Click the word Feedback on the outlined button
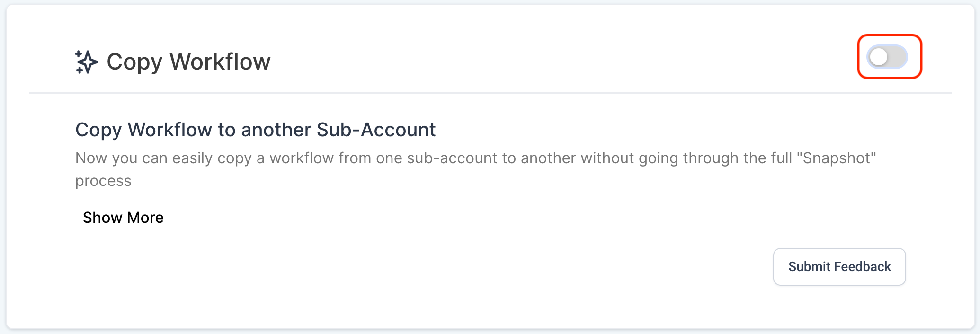The width and height of the screenshot is (980, 334). (863, 267)
